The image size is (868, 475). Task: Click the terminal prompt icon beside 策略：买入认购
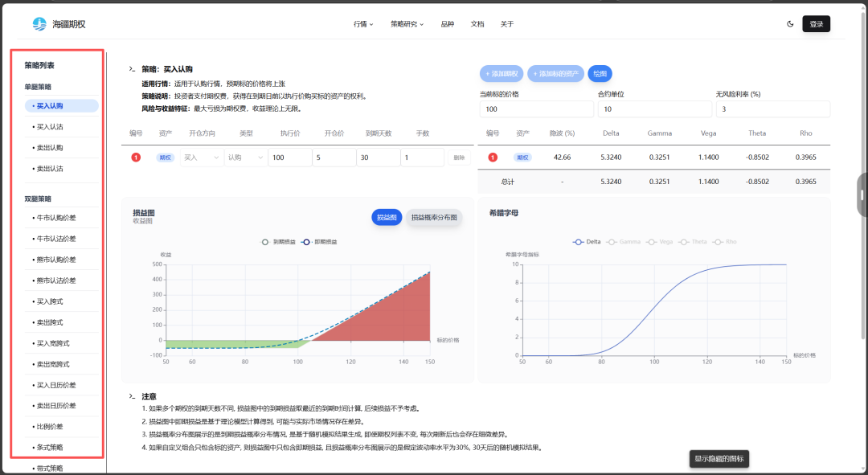(x=133, y=69)
